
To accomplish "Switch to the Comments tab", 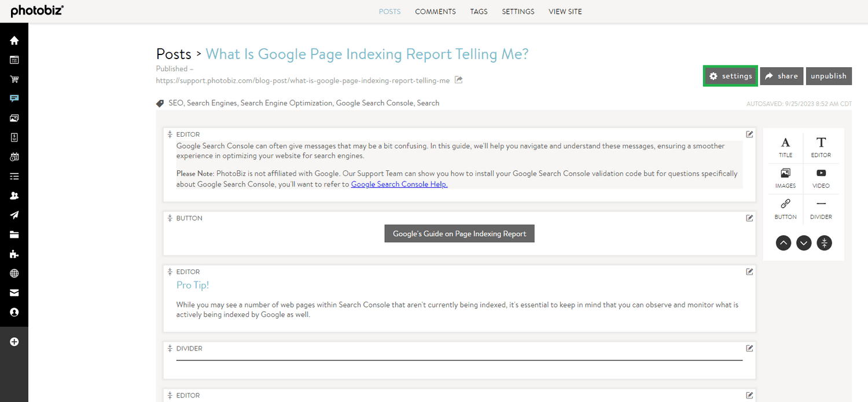I will pos(435,12).
